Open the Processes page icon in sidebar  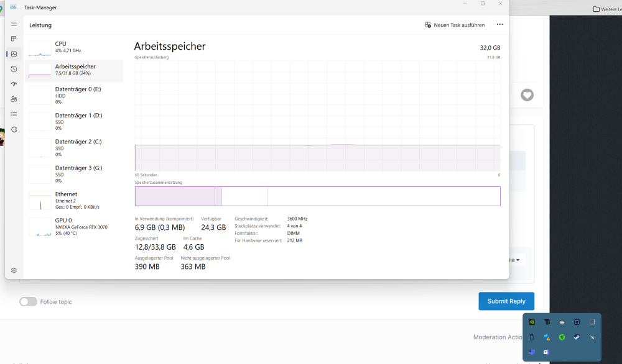click(14, 39)
